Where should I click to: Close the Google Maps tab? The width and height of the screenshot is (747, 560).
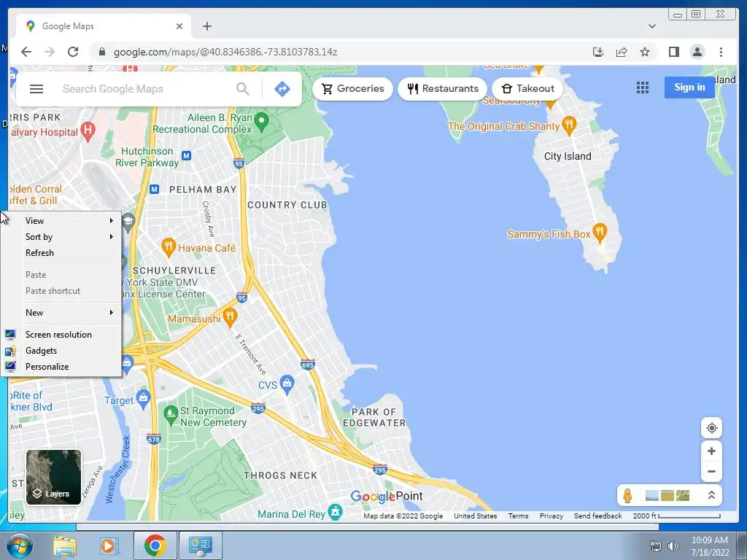pos(179,26)
